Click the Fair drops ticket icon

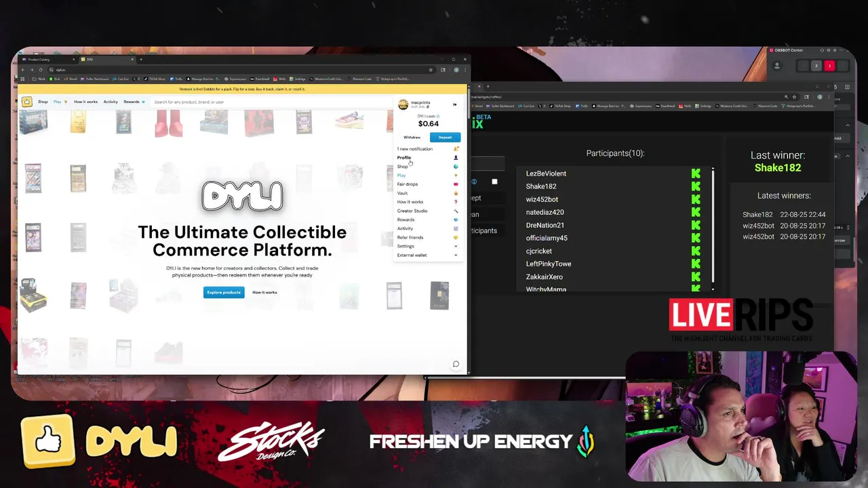point(456,184)
